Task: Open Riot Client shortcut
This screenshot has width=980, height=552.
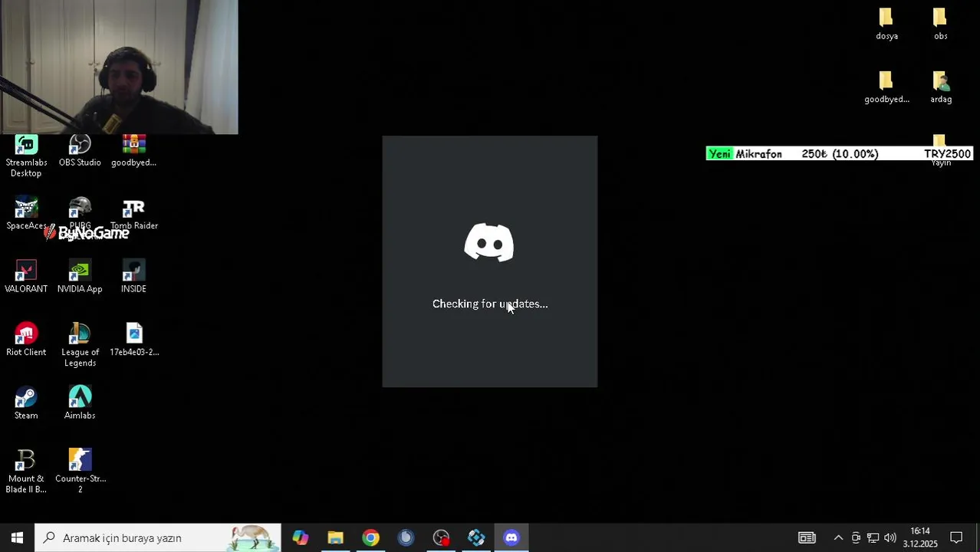Action: pos(26,340)
